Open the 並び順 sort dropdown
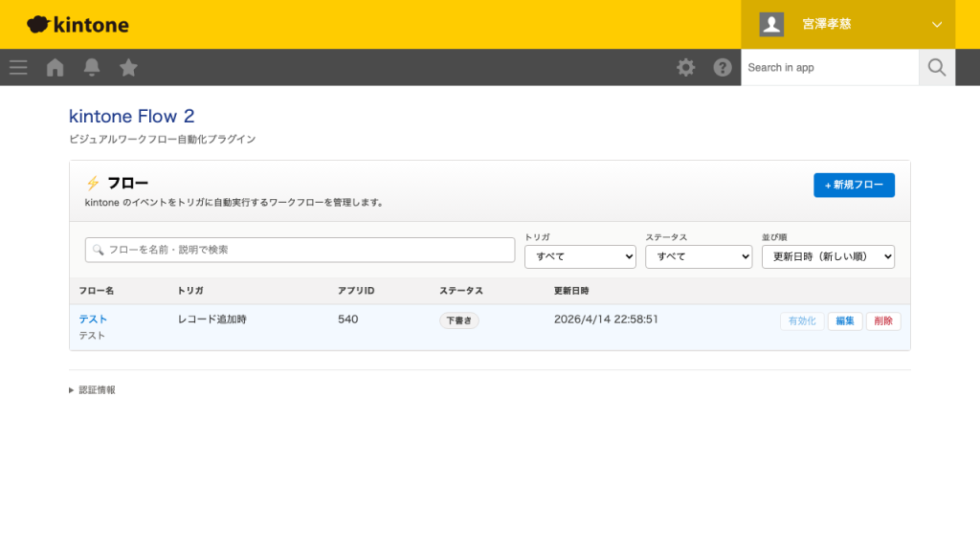Screen dimensions: 980x551 (x=828, y=256)
